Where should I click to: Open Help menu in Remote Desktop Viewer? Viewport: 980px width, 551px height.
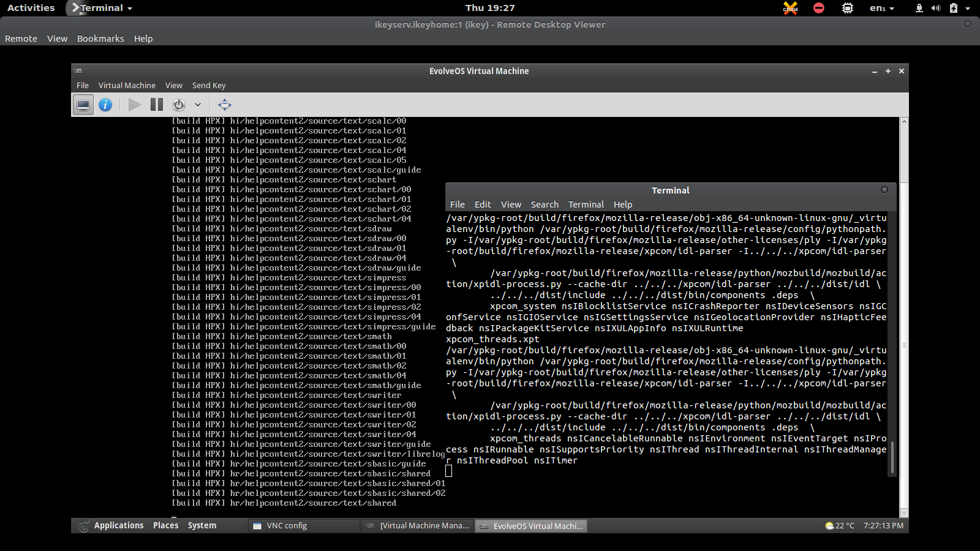(x=143, y=39)
